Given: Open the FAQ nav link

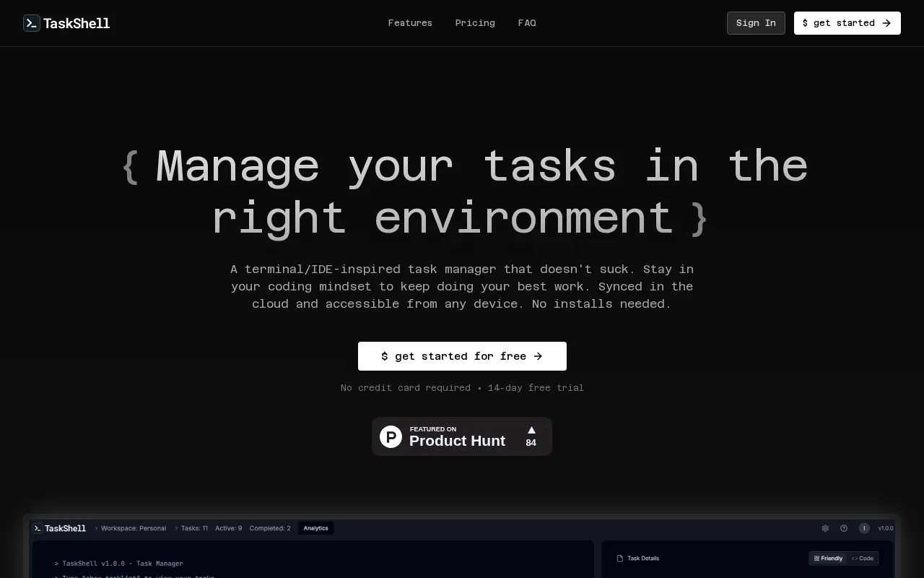Looking at the screenshot, I should tap(527, 23).
